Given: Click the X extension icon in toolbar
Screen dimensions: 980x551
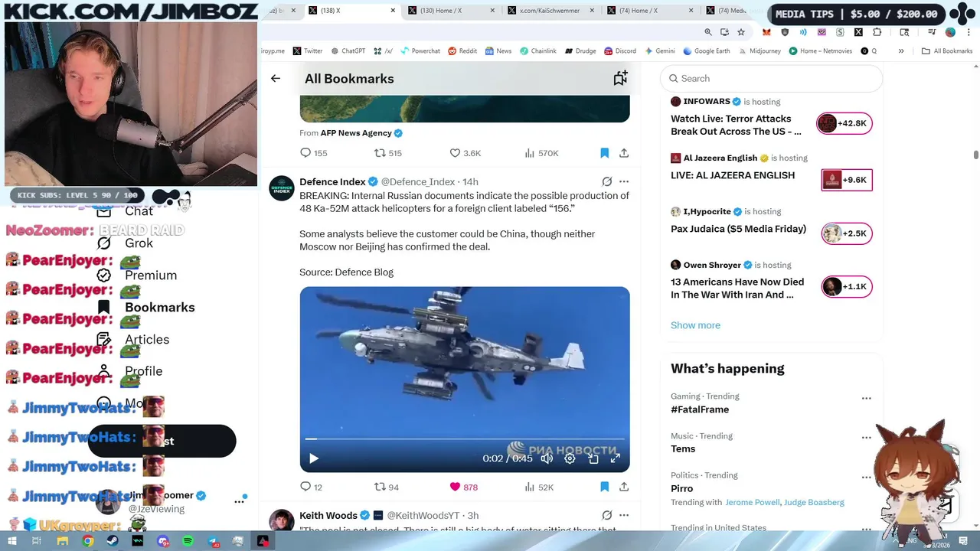Looking at the screenshot, I should click(858, 32).
